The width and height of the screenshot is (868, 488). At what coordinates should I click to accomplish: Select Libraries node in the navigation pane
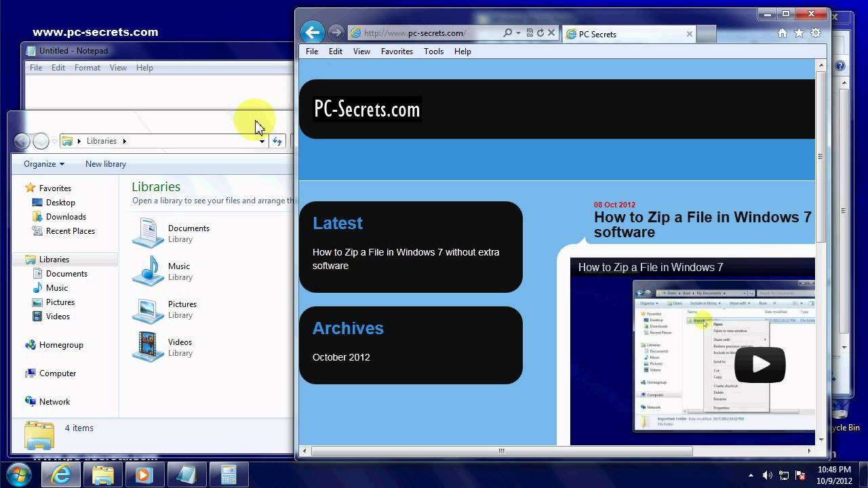[65, 260]
